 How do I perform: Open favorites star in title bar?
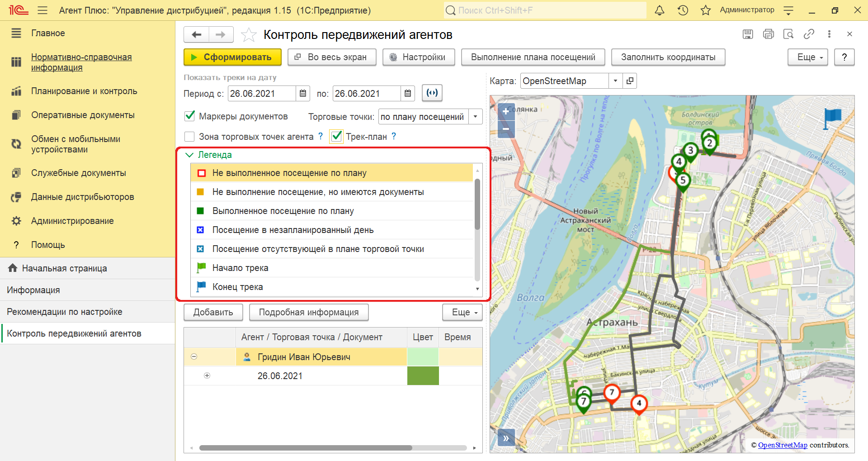pyautogui.click(x=705, y=10)
